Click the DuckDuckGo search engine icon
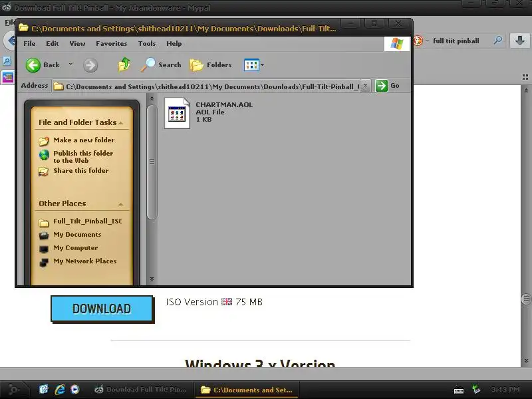 (418, 41)
